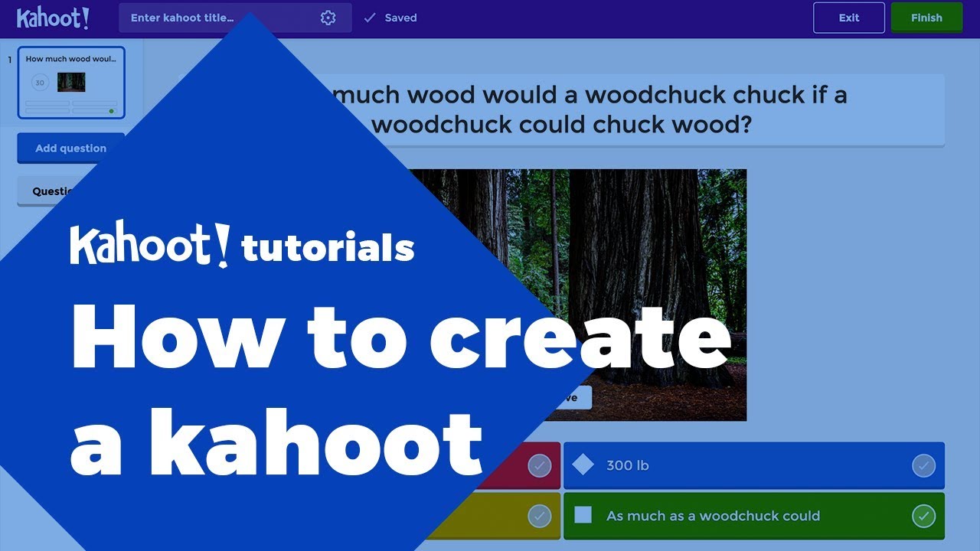Click the Kahoot! logo in header
This screenshot has height=551, width=980.
pos(53,18)
